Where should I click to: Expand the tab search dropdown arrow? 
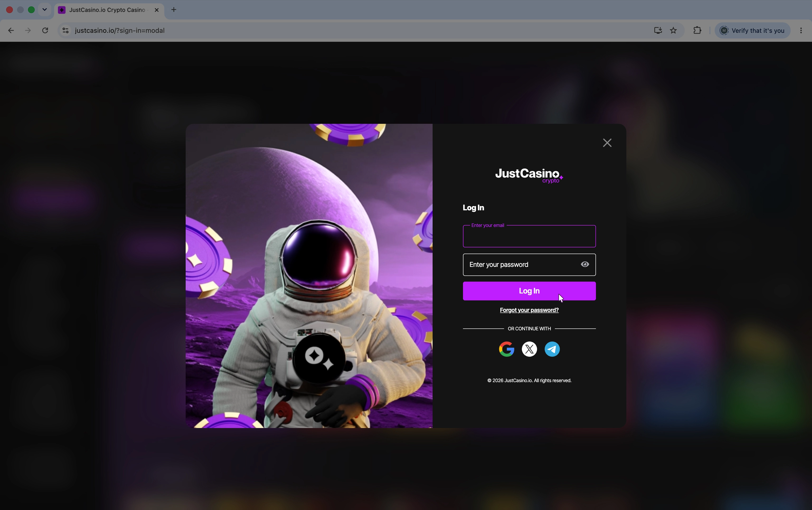[44, 10]
